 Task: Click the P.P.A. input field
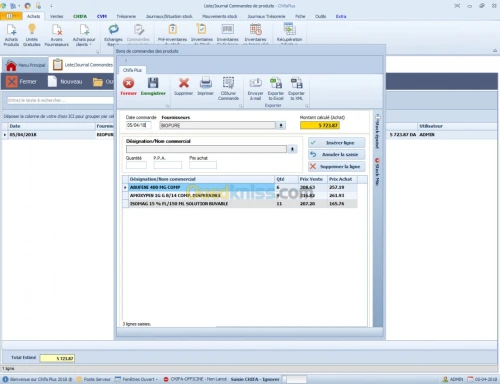(168, 165)
